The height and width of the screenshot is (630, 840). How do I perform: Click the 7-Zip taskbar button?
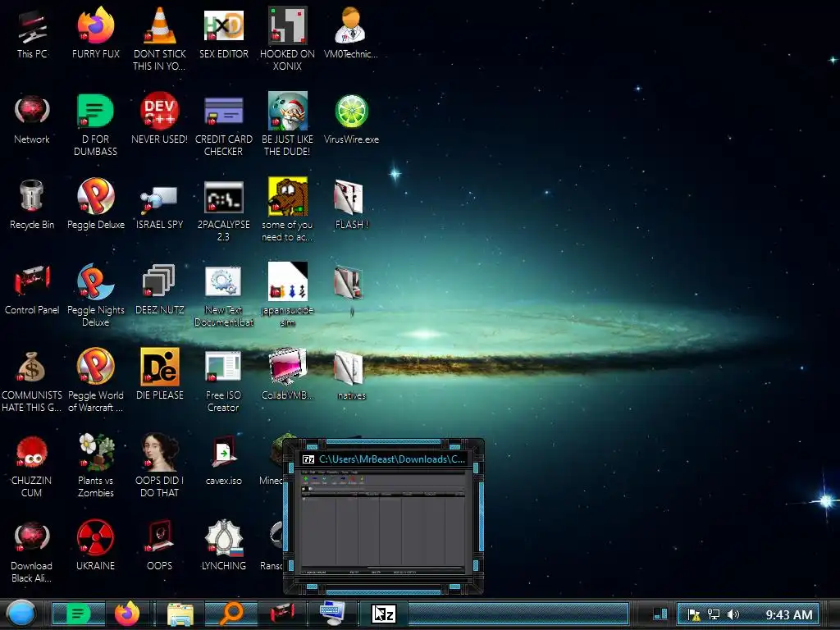[384, 614]
